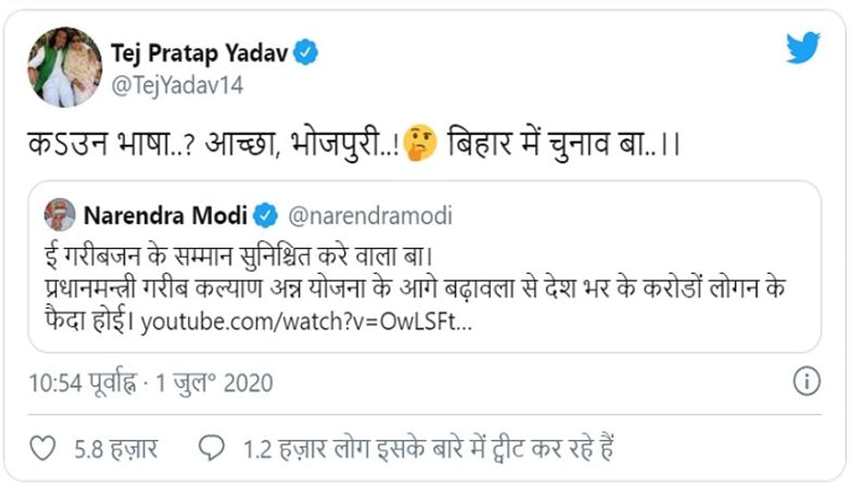868x496 pixels.
Task: Open the tweet info icon
Action: click(807, 382)
